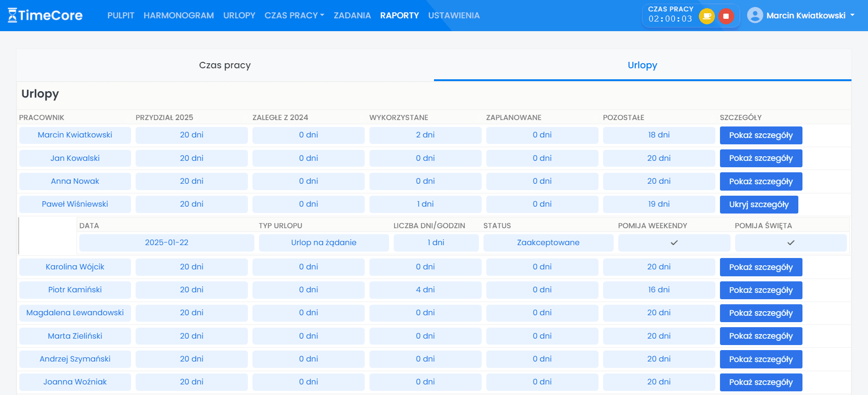Viewport: 868px width, 395px height.
Task: Switch to the Czas pracy report tab
Action: [x=225, y=65]
